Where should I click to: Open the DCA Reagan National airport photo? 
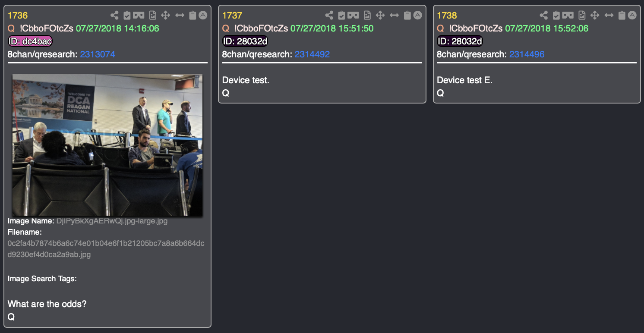[x=107, y=145]
